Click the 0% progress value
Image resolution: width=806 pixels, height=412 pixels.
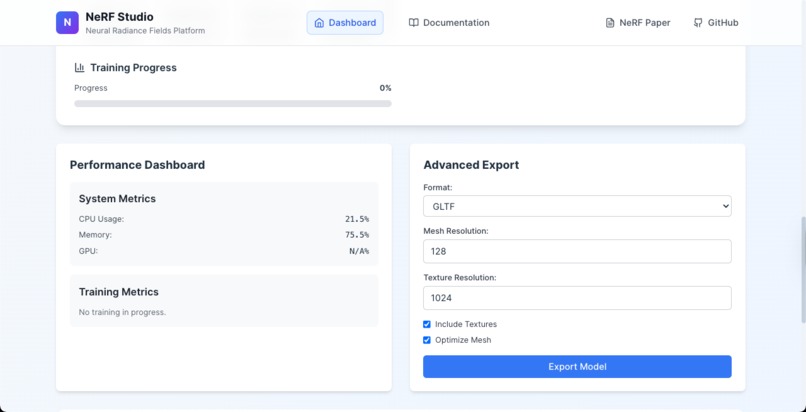(386, 88)
